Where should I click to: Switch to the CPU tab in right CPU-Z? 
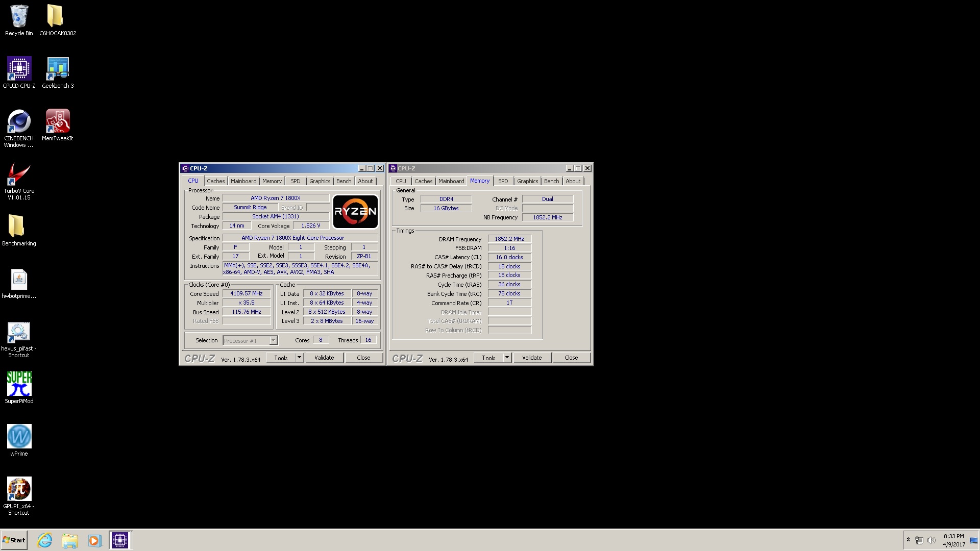pos(401,181)
